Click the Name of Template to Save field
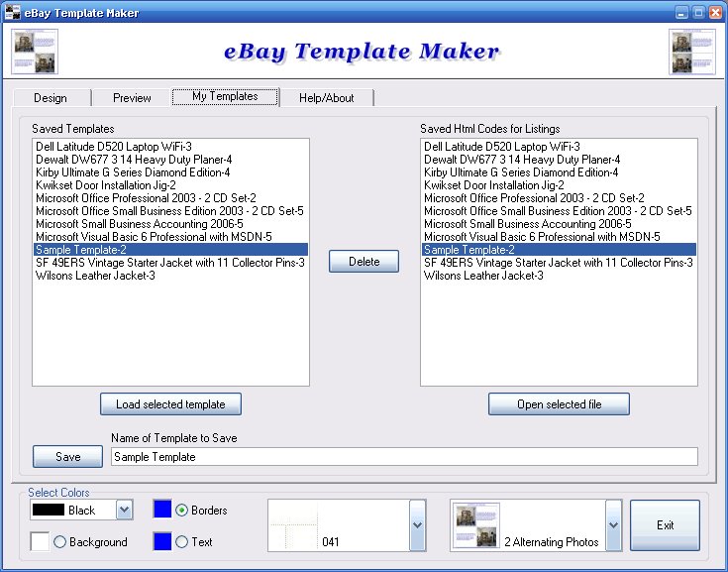 point(404,457)
